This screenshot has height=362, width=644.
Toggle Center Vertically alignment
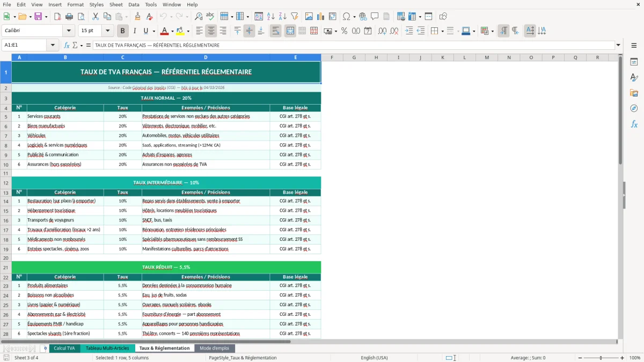point(249,31)
